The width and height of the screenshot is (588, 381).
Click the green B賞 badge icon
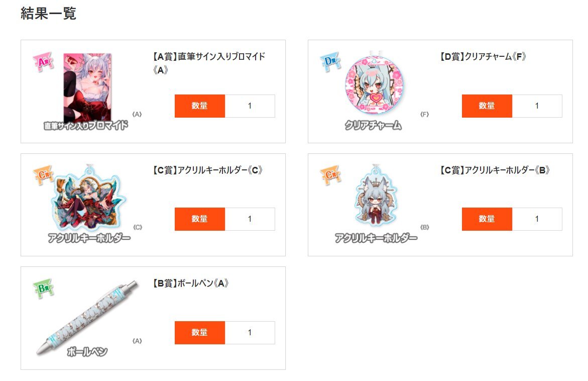[x=44, y=289]
